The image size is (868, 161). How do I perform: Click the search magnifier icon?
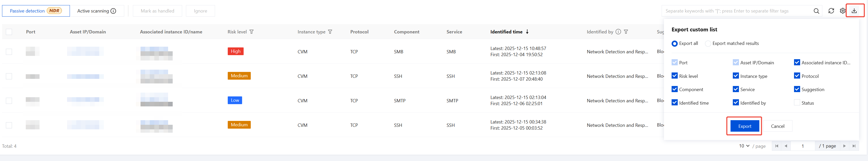coord(816,11)
